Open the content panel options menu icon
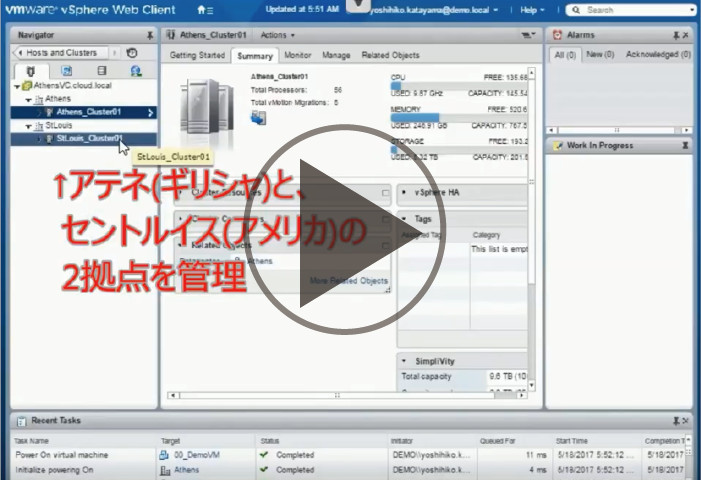 [x=528, y=35]
